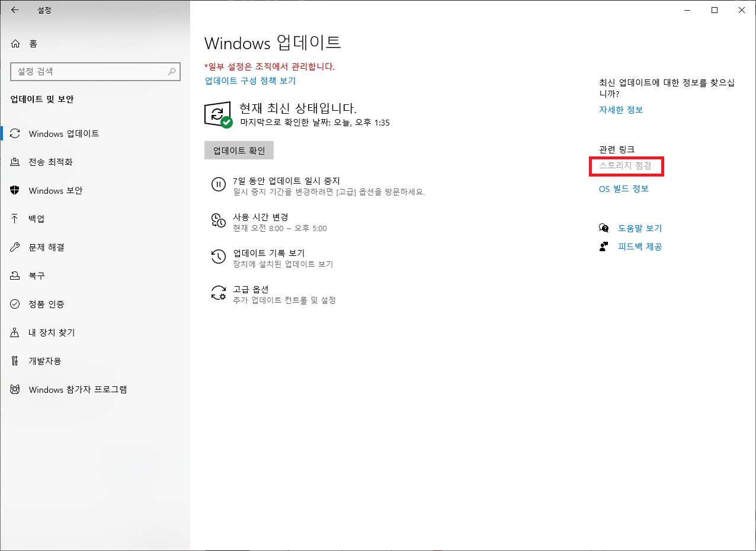Click the 관련 링크 label
This screenshot has height=551, width=756.
click(617, 149)
